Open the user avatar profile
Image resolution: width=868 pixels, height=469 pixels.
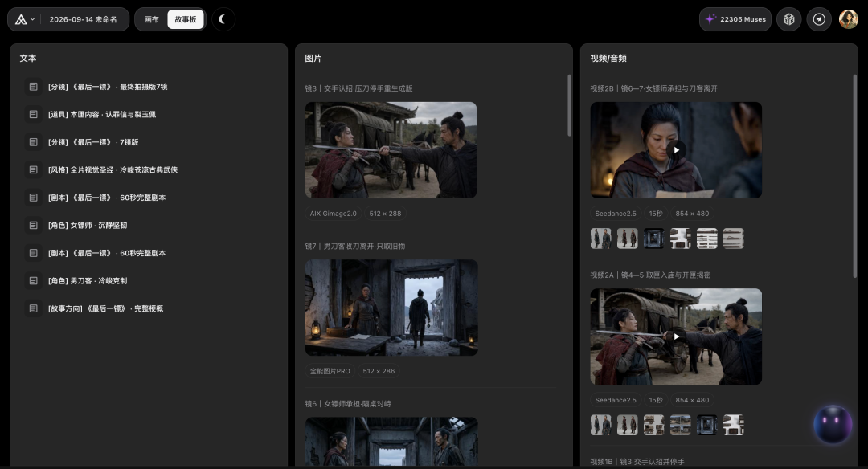pyautogui.click(x=848, y=19)
